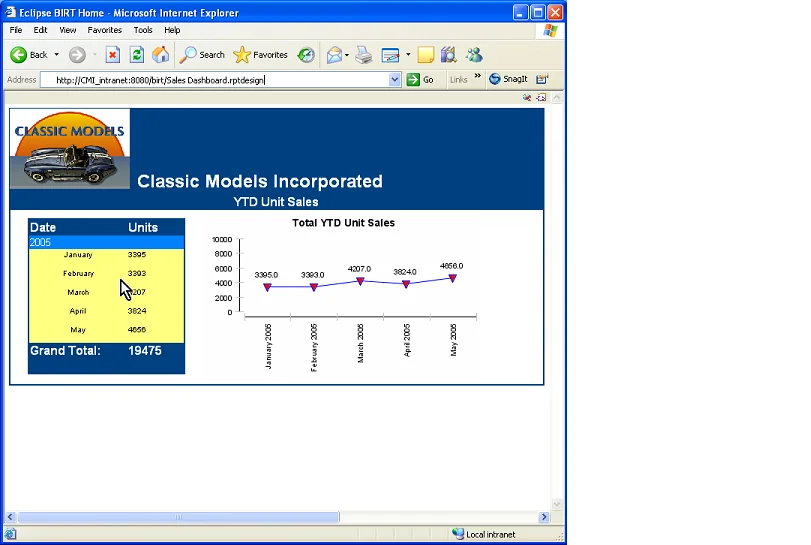Viewport: 811px width, 545px height.
Task: Click the IE page icon in the title bar
Action: [11, 12]
